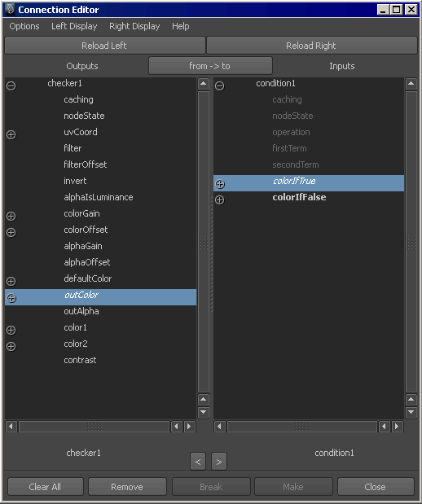Expand the color1 plus icon
The height and width of the screenshot is (504, 422).
pos(11,330)
